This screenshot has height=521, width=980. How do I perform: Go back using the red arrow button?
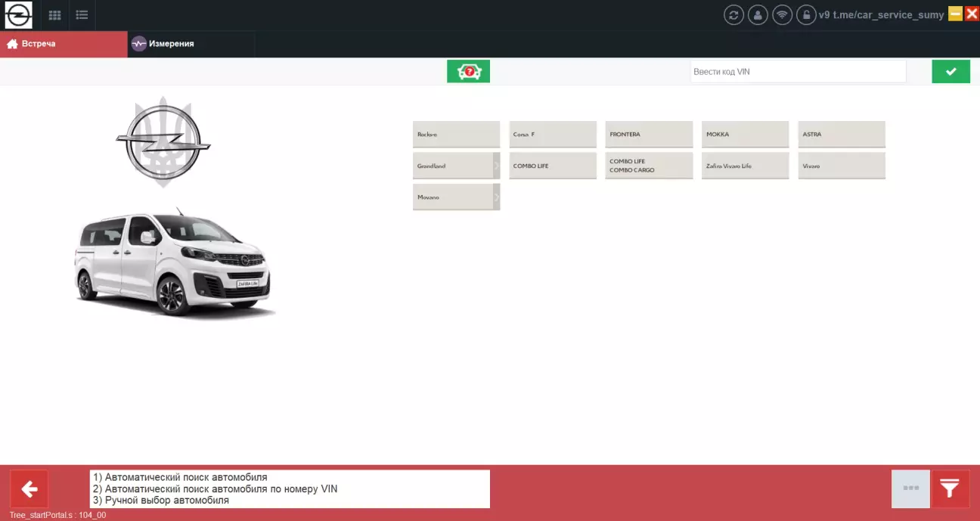point(29,489)
